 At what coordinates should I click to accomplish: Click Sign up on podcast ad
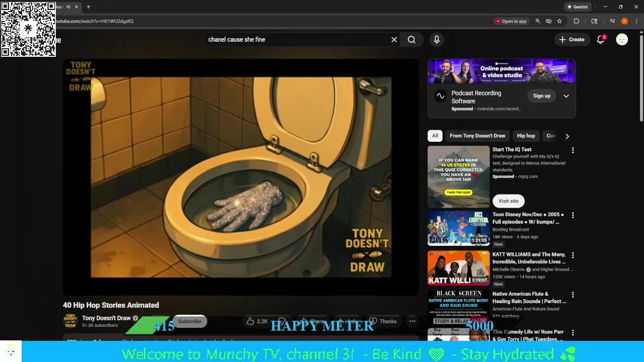pos(542,96)
